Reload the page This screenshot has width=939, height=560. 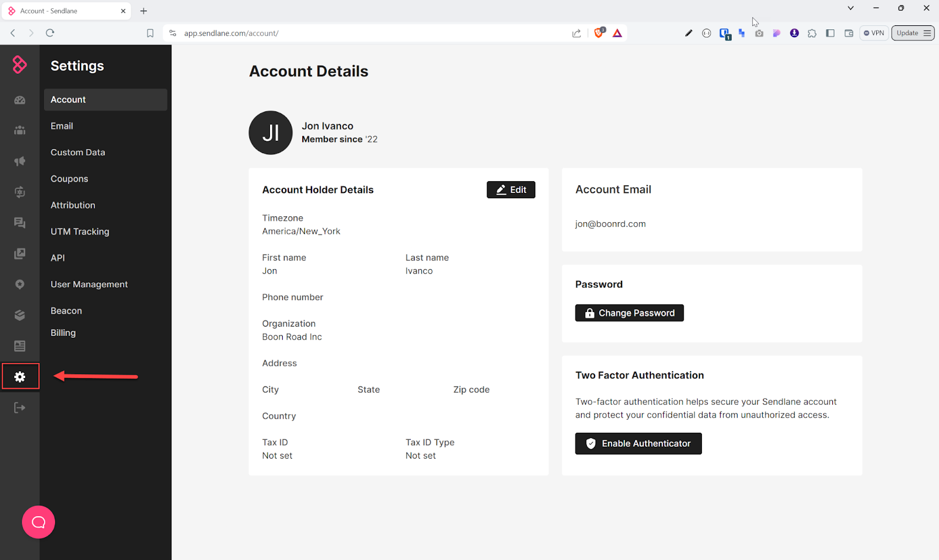[x=50, y=33]
